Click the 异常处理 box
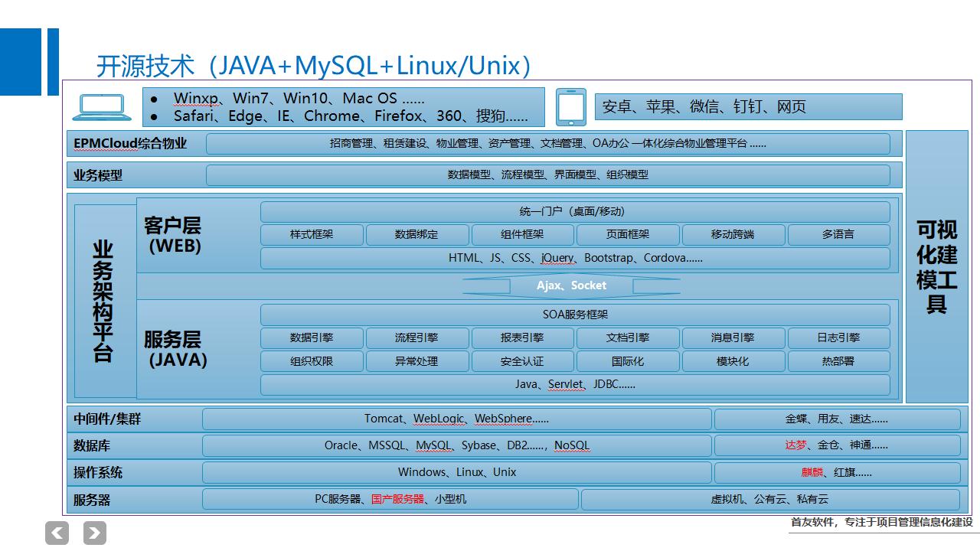980x551 pixels. [x=417, y=361]
